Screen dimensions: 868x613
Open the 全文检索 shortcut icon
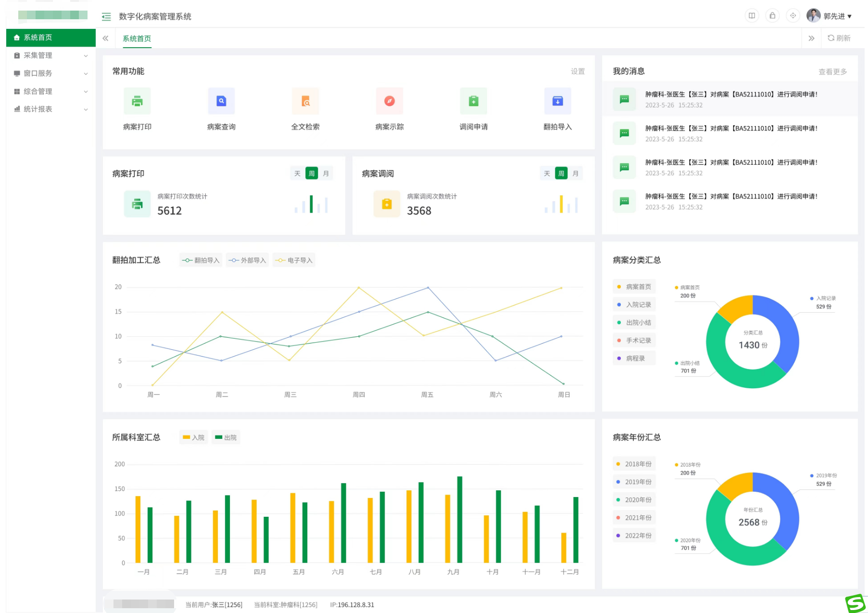pyautogui.click(x=305, y=101)
